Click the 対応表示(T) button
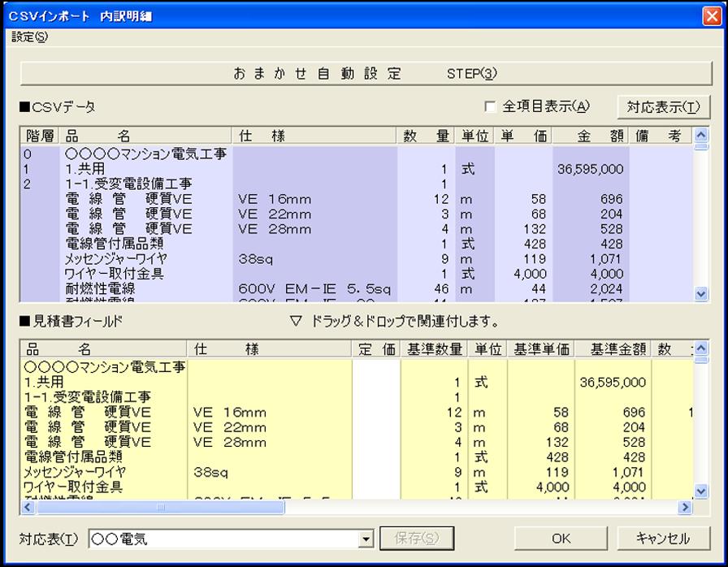 click(662, 106)
